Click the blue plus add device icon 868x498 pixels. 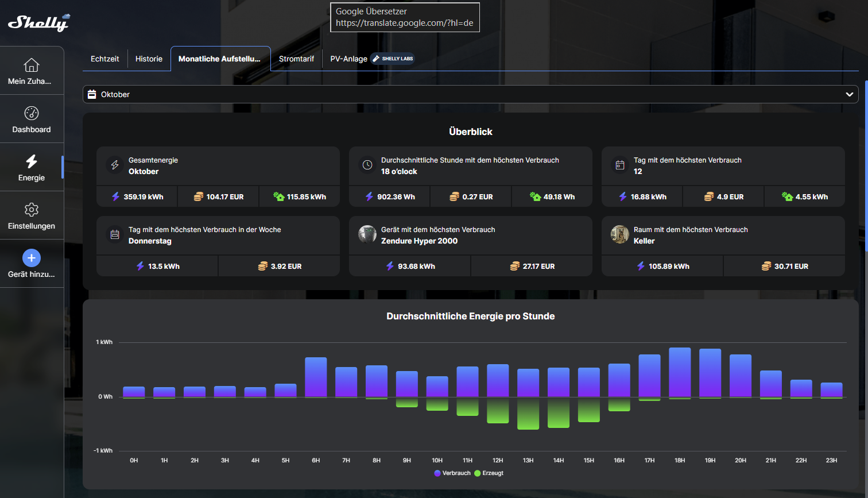[32, 258]
